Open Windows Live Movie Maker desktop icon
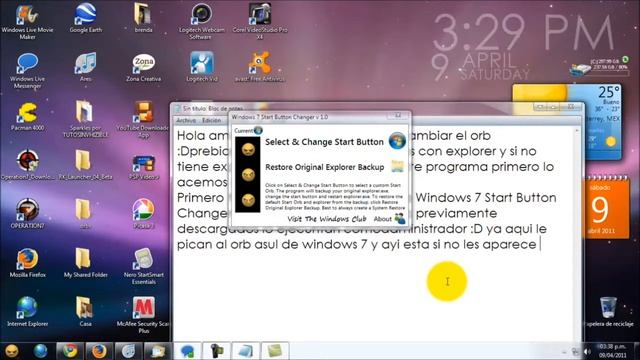The height and width of the screenshot is (360, 640). [27, 22]
